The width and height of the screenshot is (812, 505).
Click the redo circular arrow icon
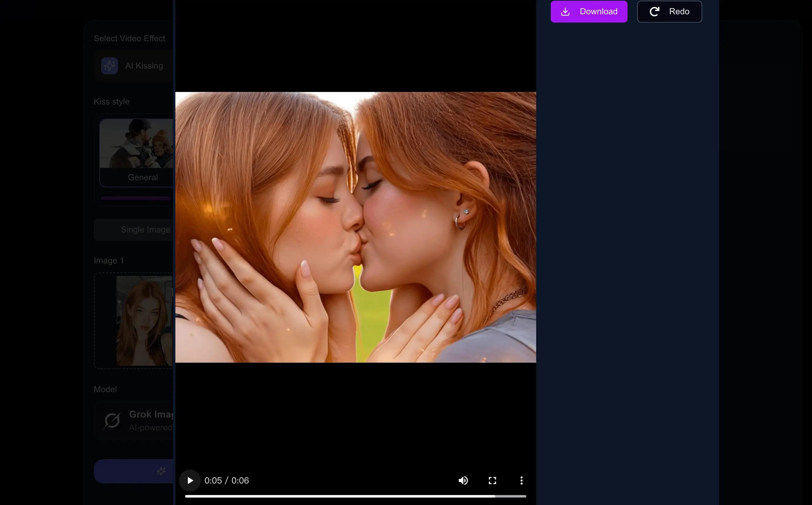(655, 12)
